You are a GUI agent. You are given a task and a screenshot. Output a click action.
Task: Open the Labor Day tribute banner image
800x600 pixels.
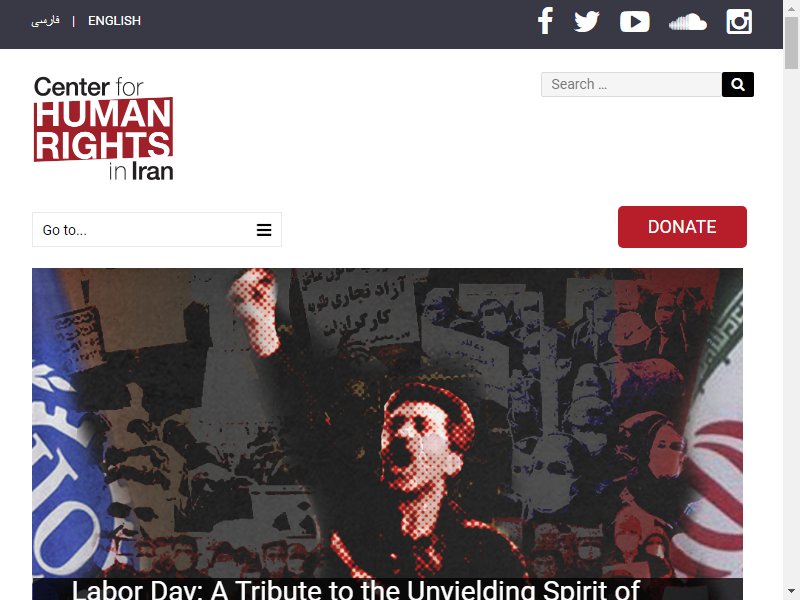pos(387,423)
